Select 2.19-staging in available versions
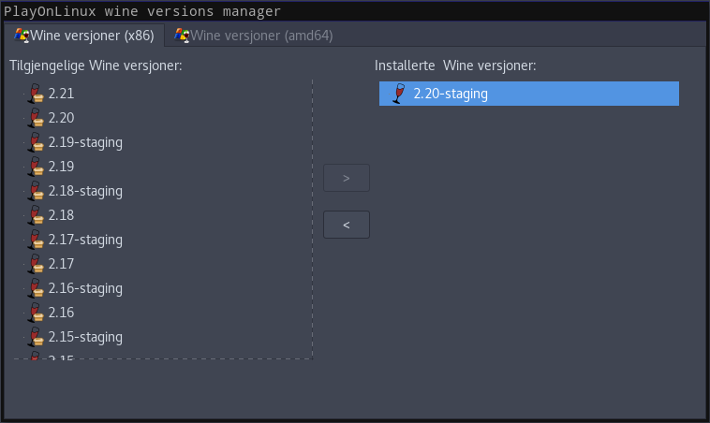The image size is (710, 423). [x=86, y=142]
